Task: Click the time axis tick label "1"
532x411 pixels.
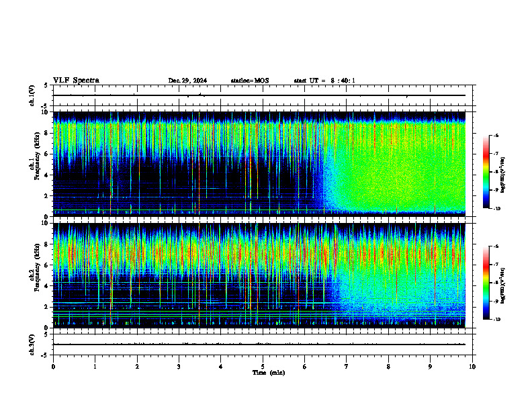Action: [95, 367]
